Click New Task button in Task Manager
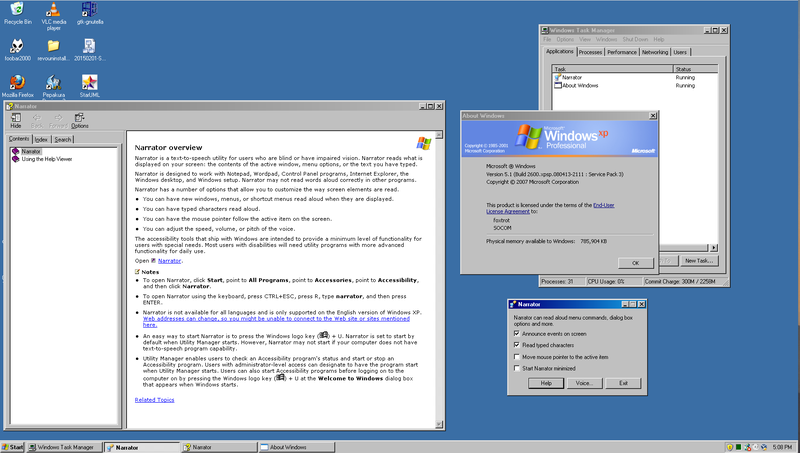Image resolution: width=800 pixels, height=453 pixels. 698,261
